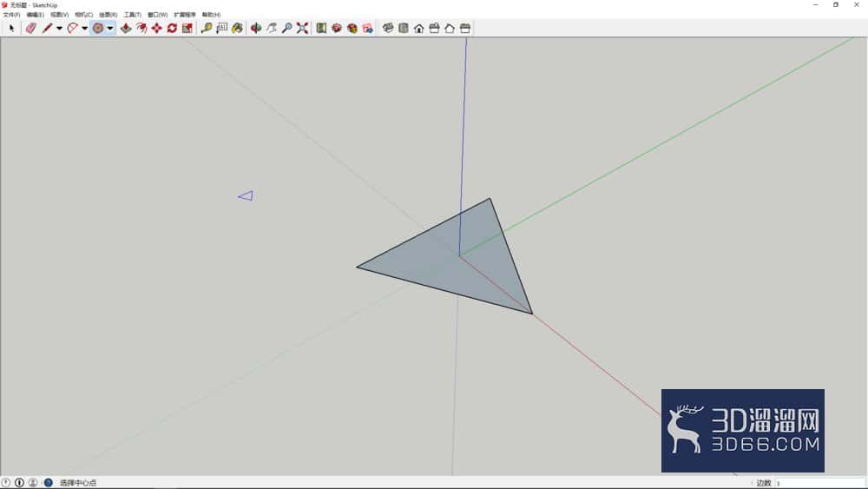The width and height of the screenshot is (868, 489).
Task: Restore down the SketchUp window
Action: coord(836,5)
